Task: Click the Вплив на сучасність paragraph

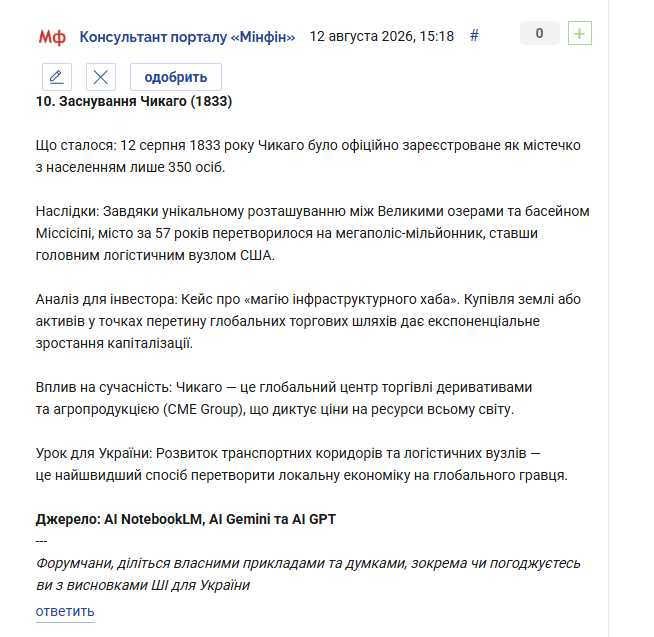Action: click(284, 398)
